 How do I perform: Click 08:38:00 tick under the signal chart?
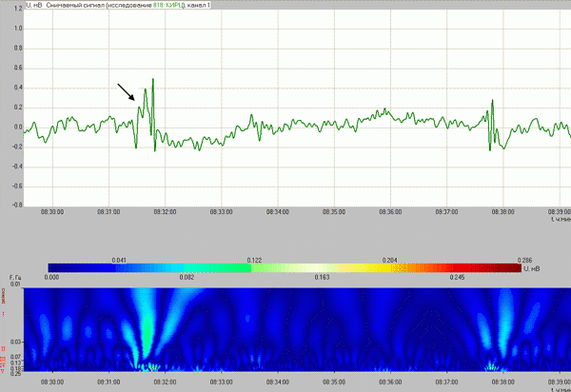point(502,212)
